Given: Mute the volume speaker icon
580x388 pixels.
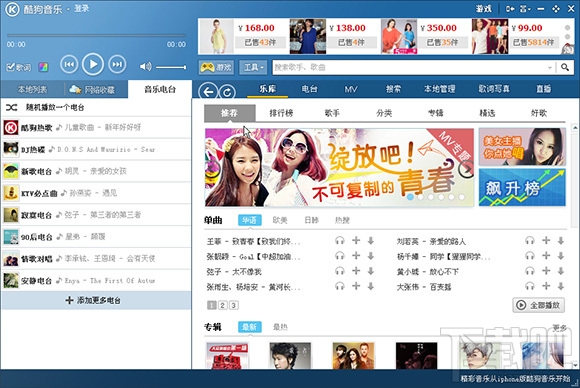Looking at the screenshot, I should point(145,67).
